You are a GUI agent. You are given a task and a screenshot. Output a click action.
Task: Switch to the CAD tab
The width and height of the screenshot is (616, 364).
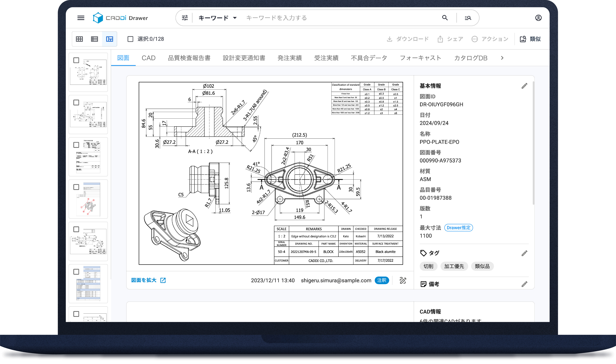tap(149, 58)
